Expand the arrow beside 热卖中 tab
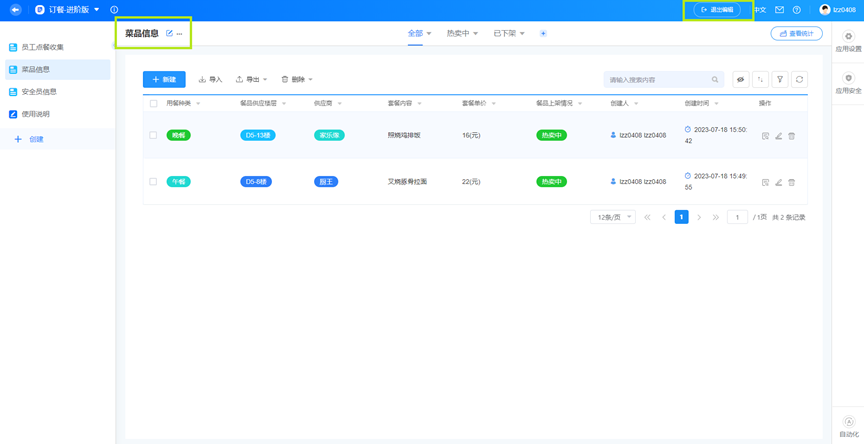The width and height of the screenshot is (864, 444). click(475, 34)
